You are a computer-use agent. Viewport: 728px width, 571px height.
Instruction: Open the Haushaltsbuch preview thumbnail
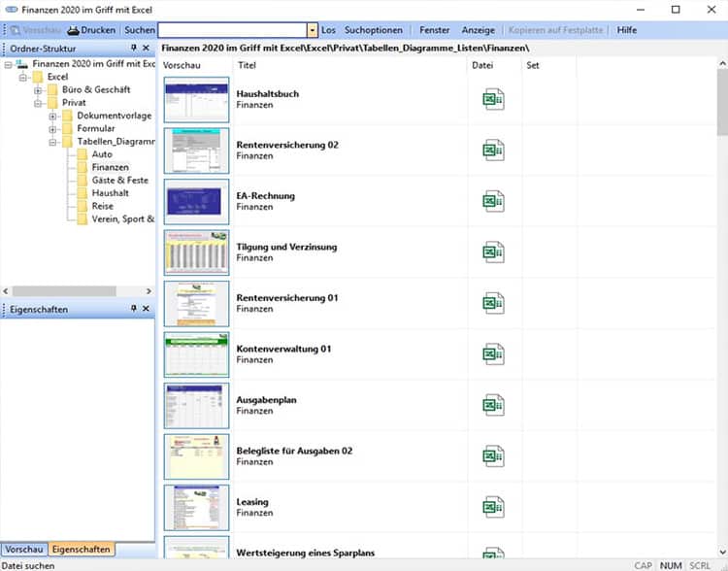(196, 99)
